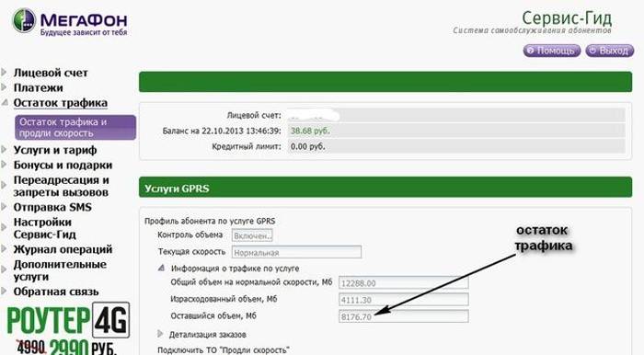Screen dimensions: 644x355
Task: Expand the Обратная связь arrow
Action: 4,292
